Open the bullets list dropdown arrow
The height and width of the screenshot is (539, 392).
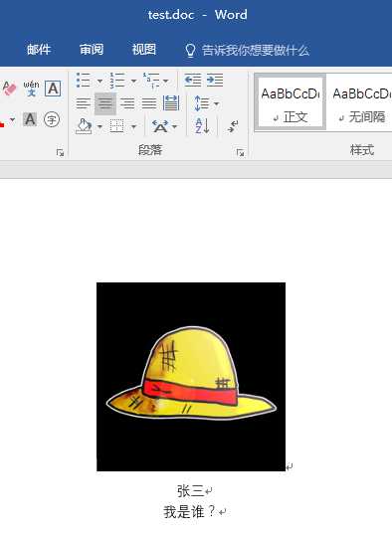100,82
